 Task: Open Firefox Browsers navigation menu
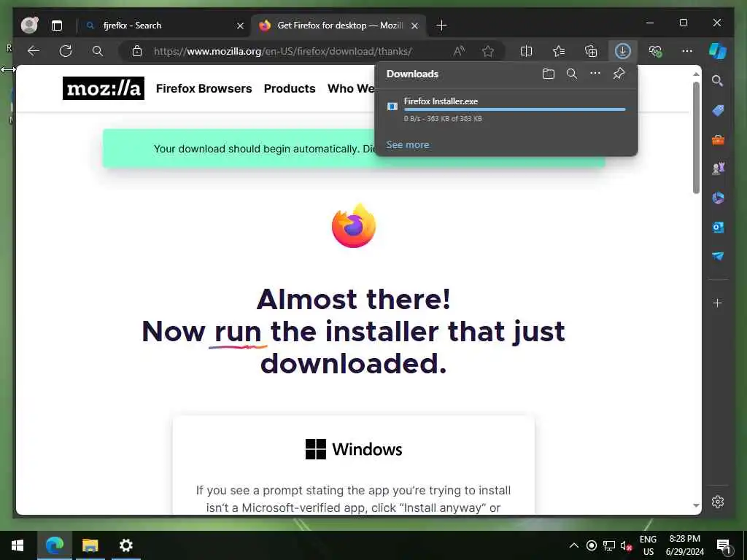[x=204, y=88]
